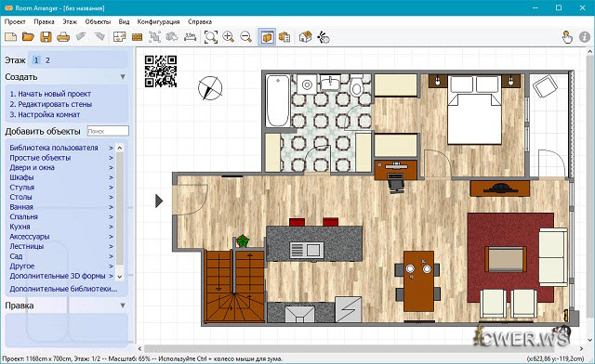Viewport: 595px width, 364px height.
Task: Undo the last action with toolbar arrow
Action: (x=81, y=37)
